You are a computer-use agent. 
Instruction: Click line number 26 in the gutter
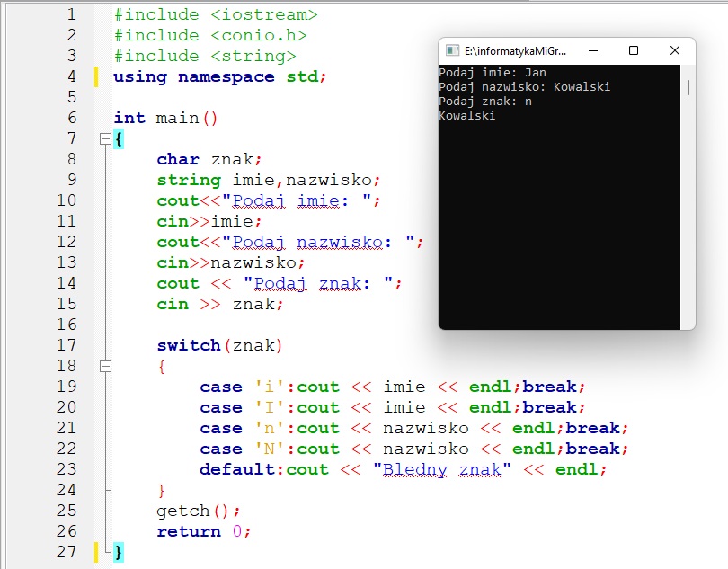click(67, 531)
